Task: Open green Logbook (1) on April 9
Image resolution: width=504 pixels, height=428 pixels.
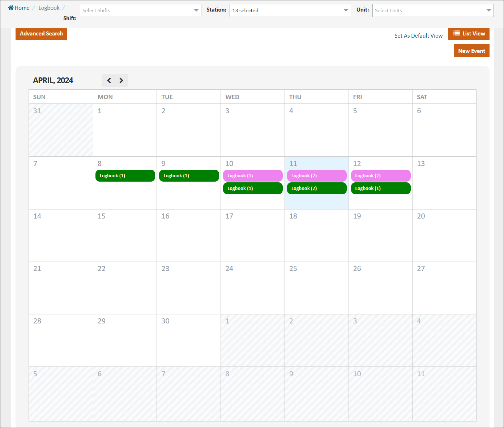Action: coord(189,176)
